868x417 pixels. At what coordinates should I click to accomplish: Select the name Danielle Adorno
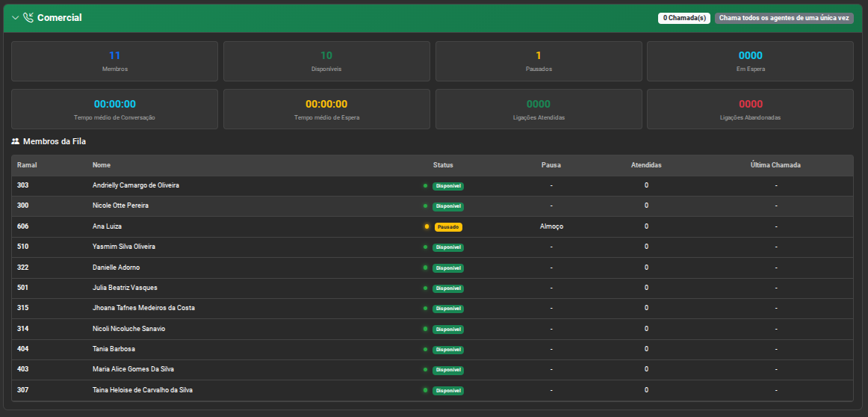[x=117, y=268]
